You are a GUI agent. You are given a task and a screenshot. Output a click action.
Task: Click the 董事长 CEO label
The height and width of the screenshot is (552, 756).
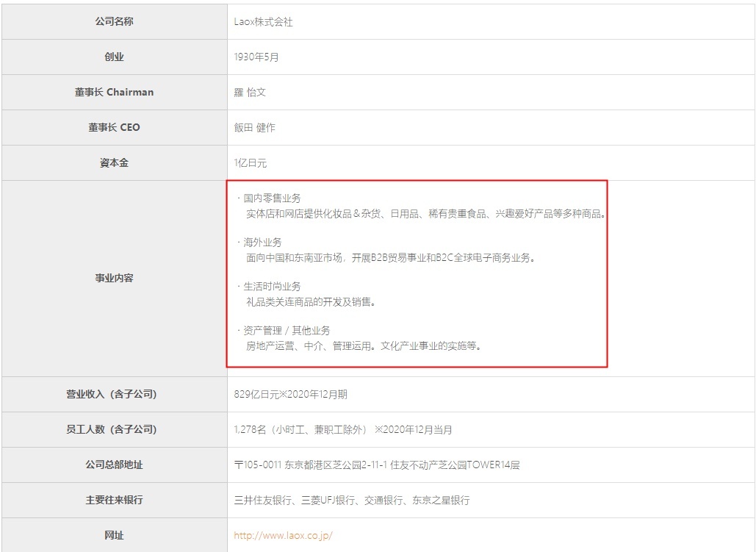(x=115, y=127)
